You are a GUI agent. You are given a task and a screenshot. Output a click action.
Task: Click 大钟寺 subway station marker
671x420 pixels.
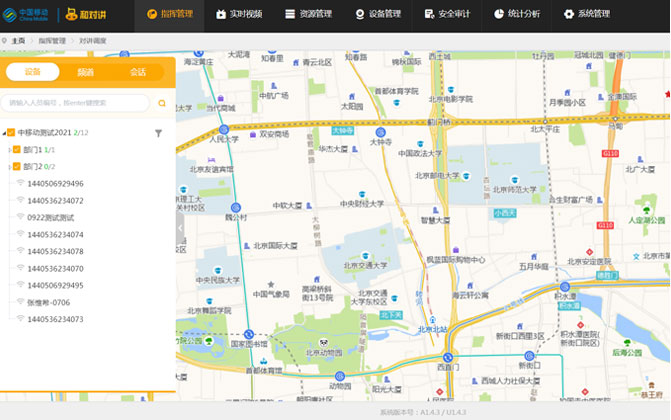[380, 132]
